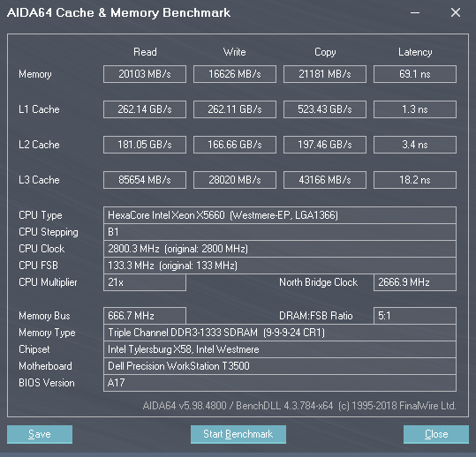This screenshot has width=476, height=457.
Task: Close window with the title bar X
Action: (x=456, y=12)
